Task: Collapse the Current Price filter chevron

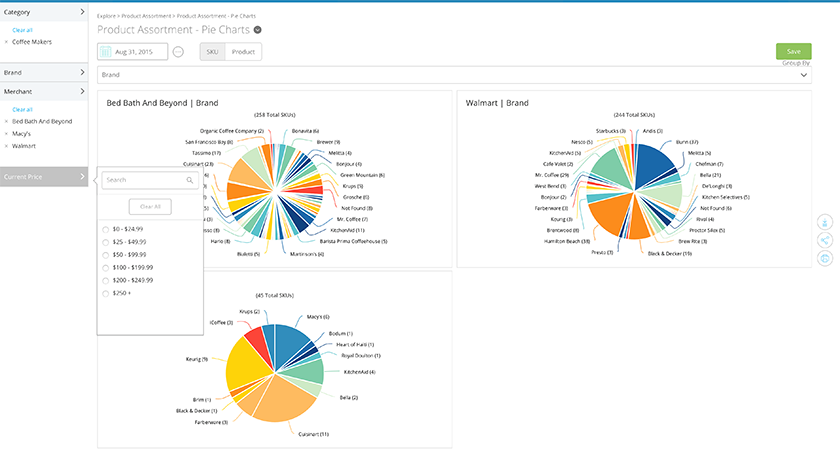Action: [82, 176]
